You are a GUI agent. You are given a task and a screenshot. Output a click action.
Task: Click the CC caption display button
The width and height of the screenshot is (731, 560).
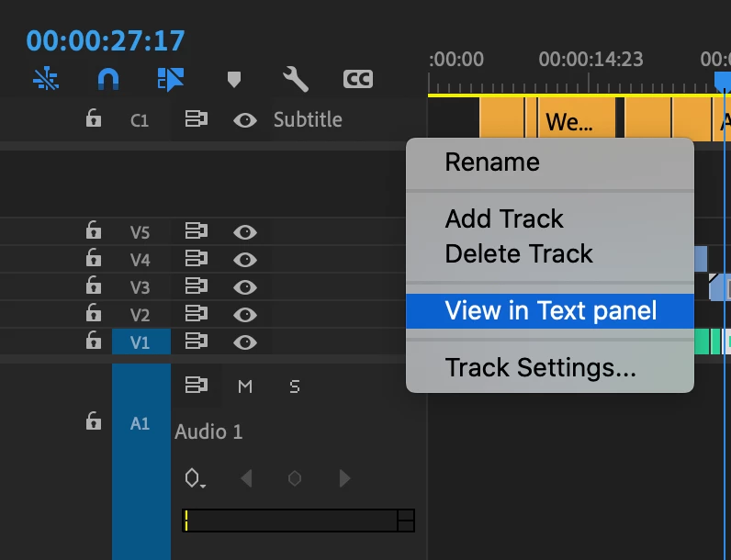tap(357, 79)
